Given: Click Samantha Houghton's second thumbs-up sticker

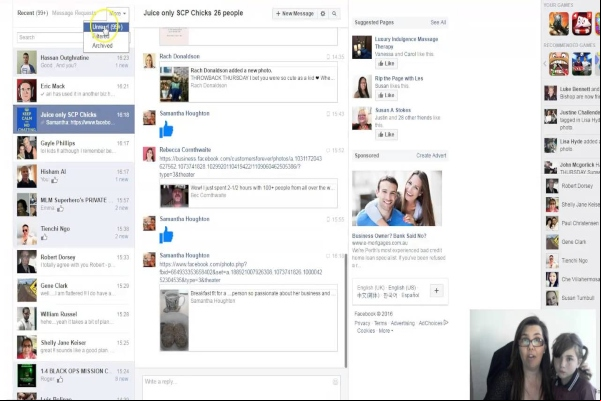Looking at the screenshot, I should click(166, 235).
